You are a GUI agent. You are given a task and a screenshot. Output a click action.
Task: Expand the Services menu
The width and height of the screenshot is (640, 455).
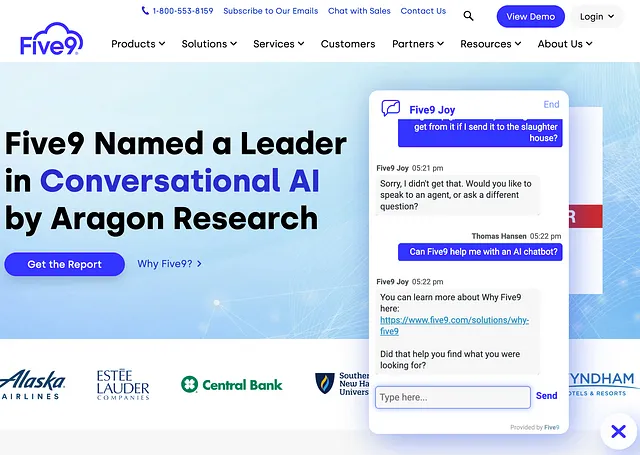[x=278, y=44]
